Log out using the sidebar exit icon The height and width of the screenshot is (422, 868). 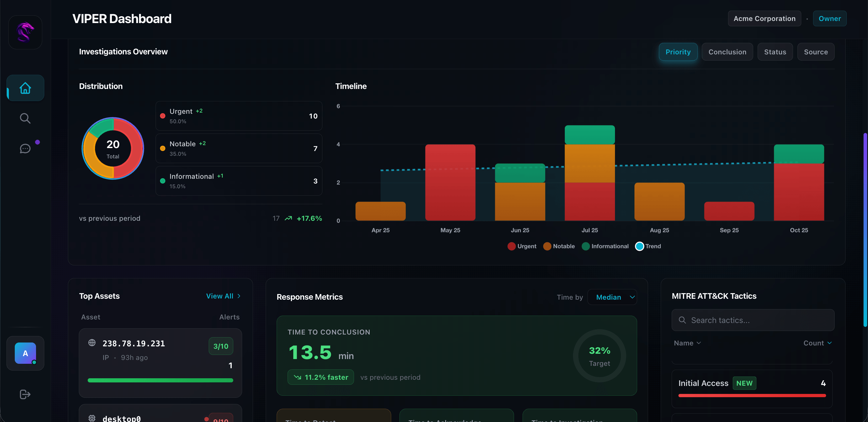pyautogui.click(x=25, y=394)
